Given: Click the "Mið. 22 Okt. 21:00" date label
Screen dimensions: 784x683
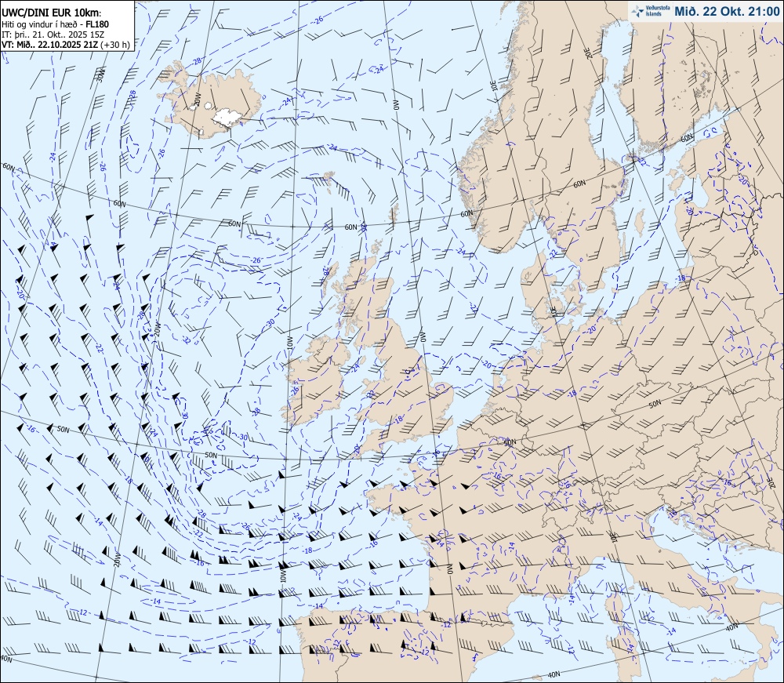Looking at the screenshot, I should (x=727, y=11).
